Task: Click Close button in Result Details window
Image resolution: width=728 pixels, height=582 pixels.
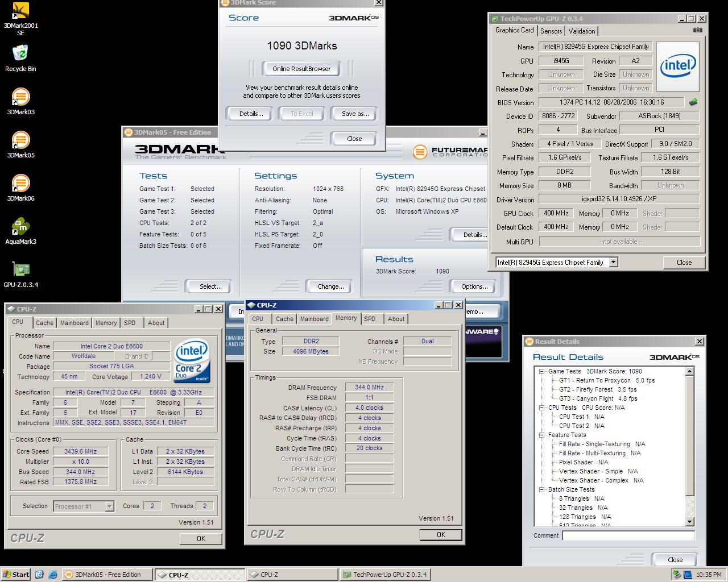Action: [x=675, y=559]
